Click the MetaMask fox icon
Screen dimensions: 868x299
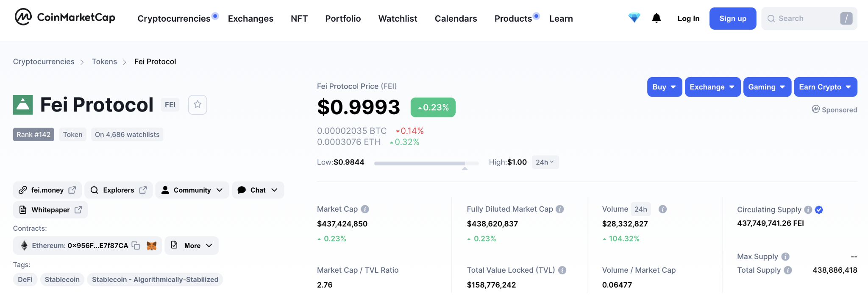click(152, 246)
